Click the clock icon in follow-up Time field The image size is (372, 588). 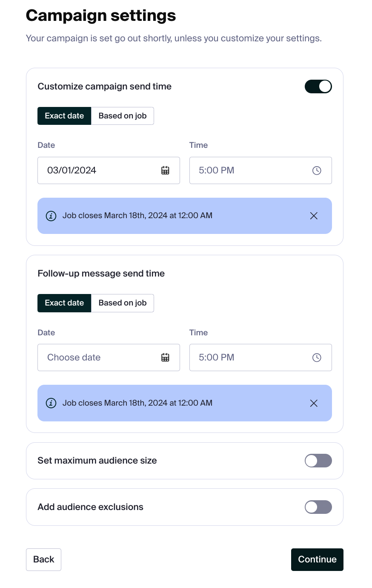click(317, 357)
